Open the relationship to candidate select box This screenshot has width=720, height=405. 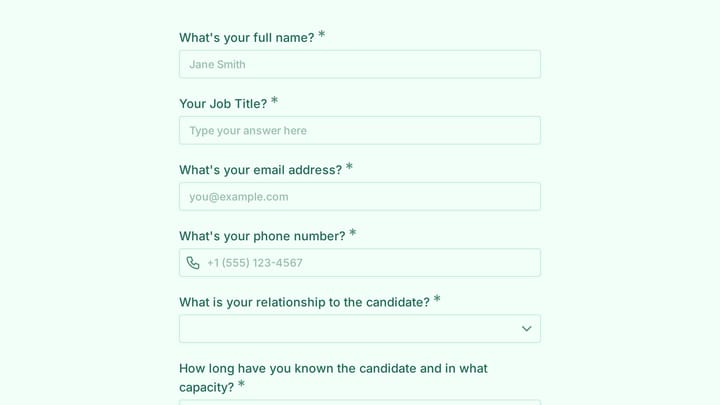tap(360, 329)
